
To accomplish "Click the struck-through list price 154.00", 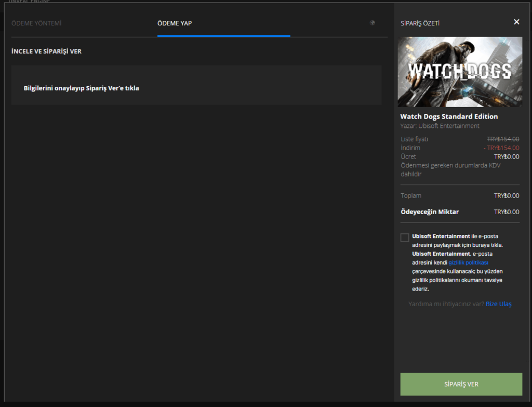I will pos(503,139).
